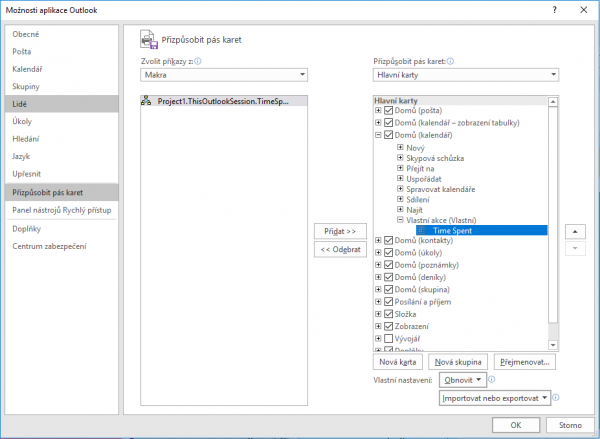Click info icon next to Přizpůsobit pás karet label
This screenshot has height=439, width=600.
point(450,61)
